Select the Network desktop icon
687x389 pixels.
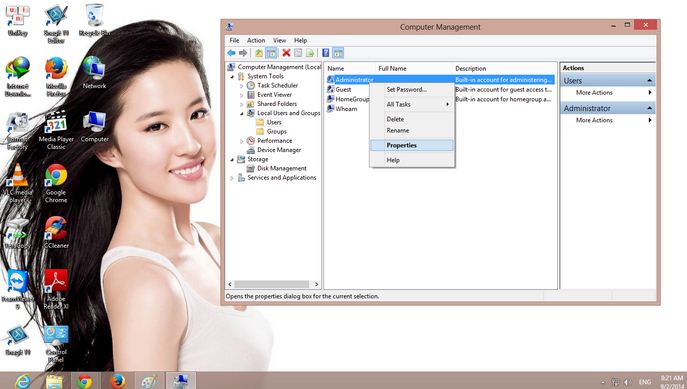(94, 73)
